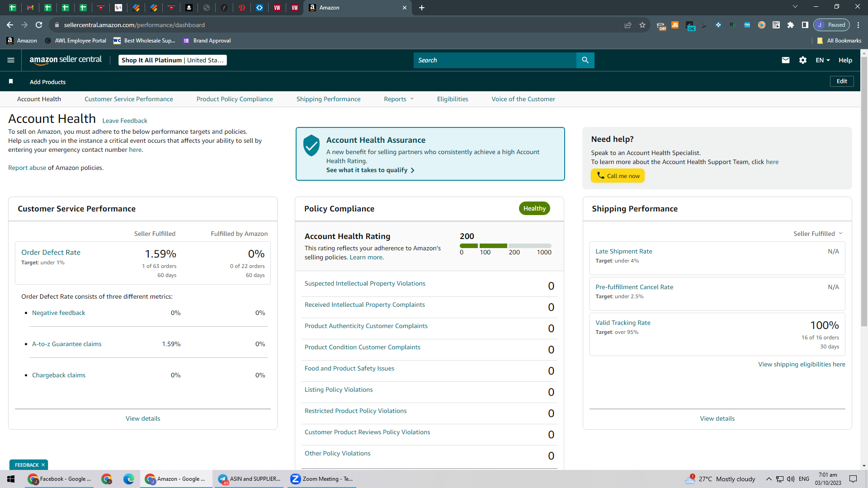Viewport: 868px width, 488px height.
Task: Open buyer messages envelope icon
Action: [x=786, y=60]
